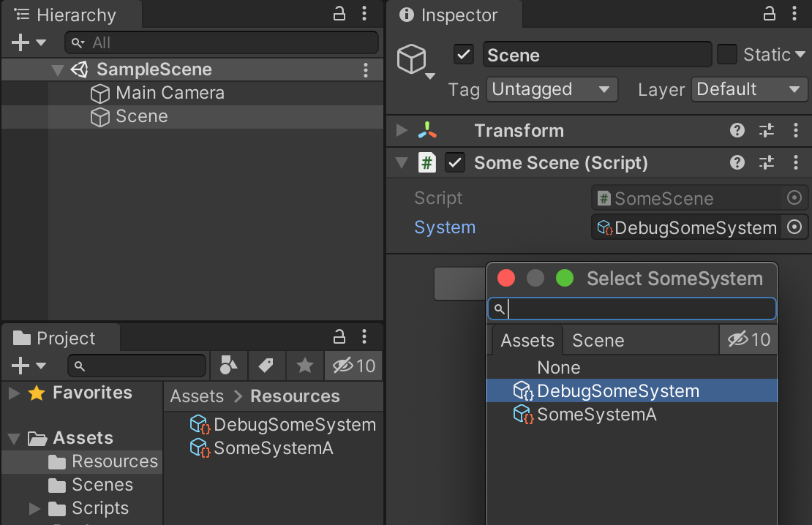Switch to the Scene tab in Select SomeSystem
Viewport: 812px width, 525px height.
click(x=598, y=340)
